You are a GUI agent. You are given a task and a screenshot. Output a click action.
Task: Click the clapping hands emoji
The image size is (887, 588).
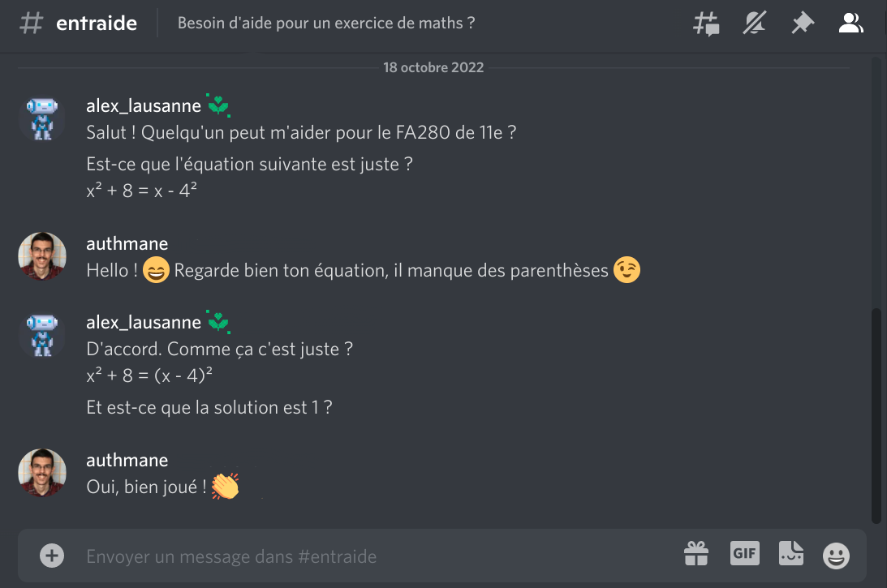tap(225, 487)
